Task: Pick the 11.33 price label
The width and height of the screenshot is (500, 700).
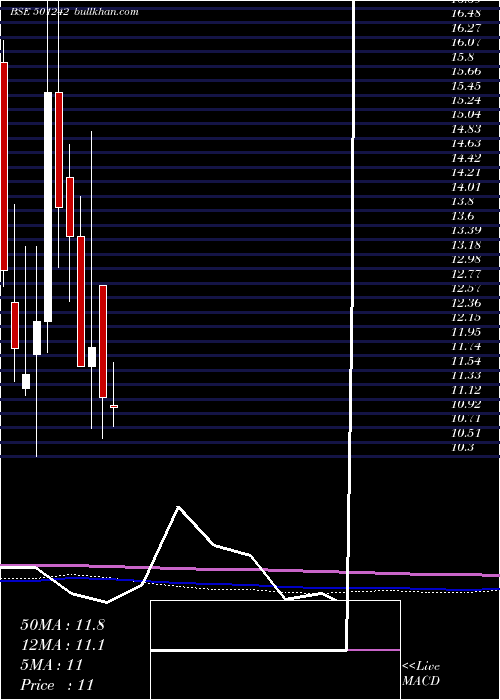Action: click(x=466, y=375)
